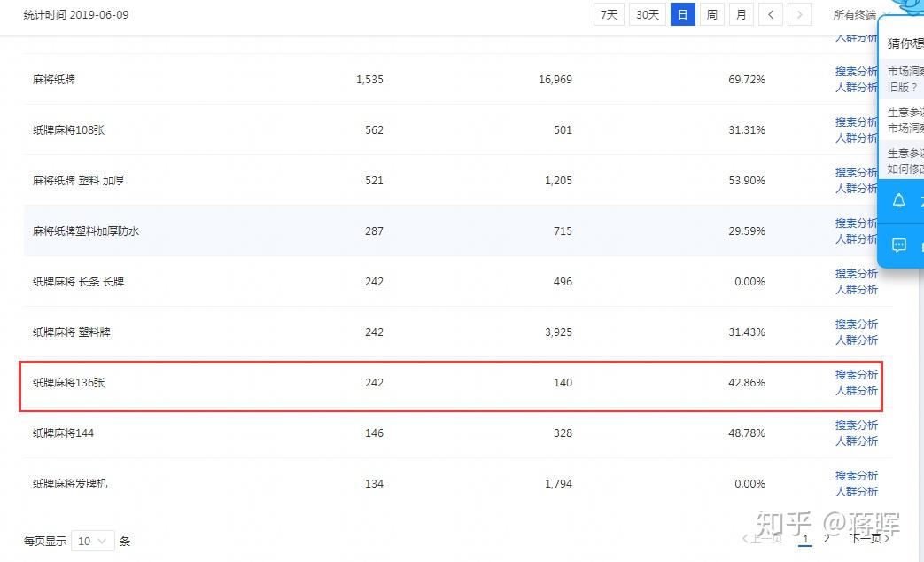
Task: Open the per-page count dropdown showing 10
Action: pos(92,541)
